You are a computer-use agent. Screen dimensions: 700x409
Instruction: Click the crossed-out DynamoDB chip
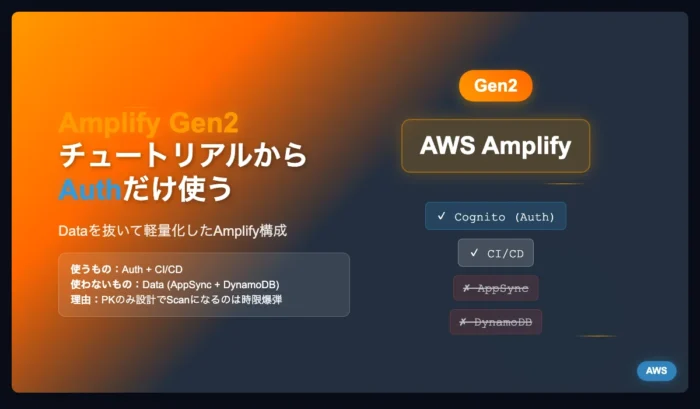tap(496, 322)
